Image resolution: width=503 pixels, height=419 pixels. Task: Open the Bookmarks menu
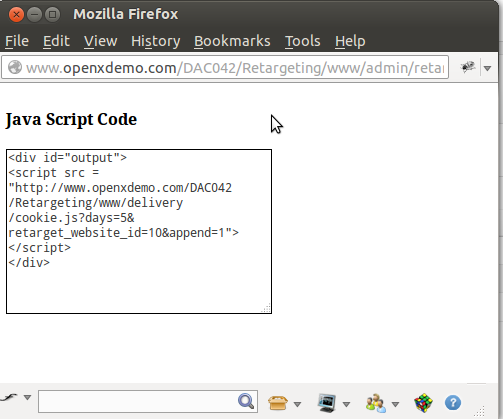(x=232, y=41)
